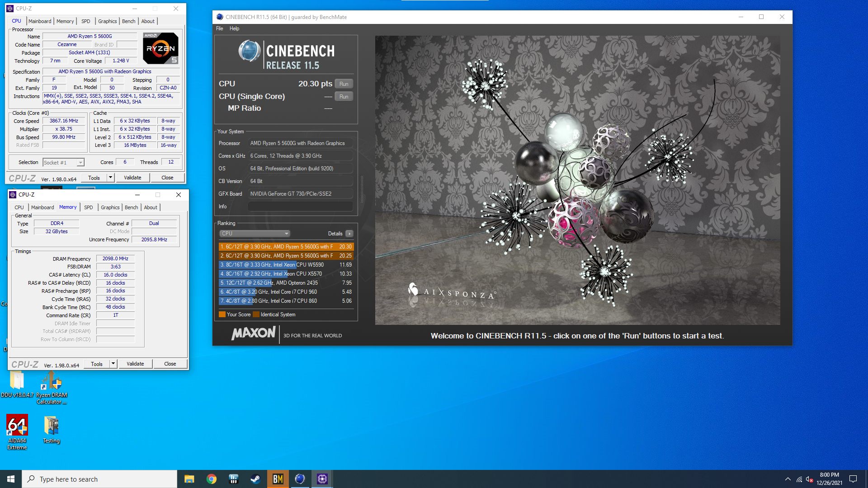Click the Cinebench sphere logo
Viewport: 868px width, 488px height.
coord(249,51)
